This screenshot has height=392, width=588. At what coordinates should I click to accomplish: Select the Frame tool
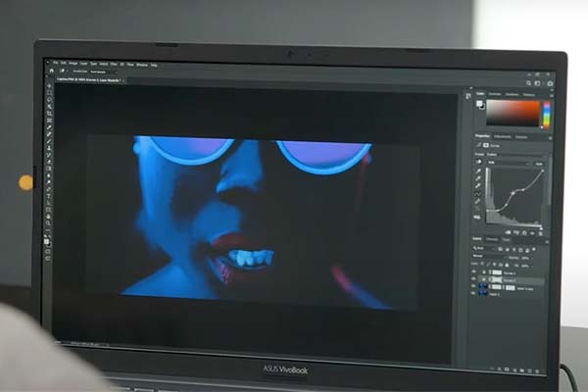coord(49,120)
